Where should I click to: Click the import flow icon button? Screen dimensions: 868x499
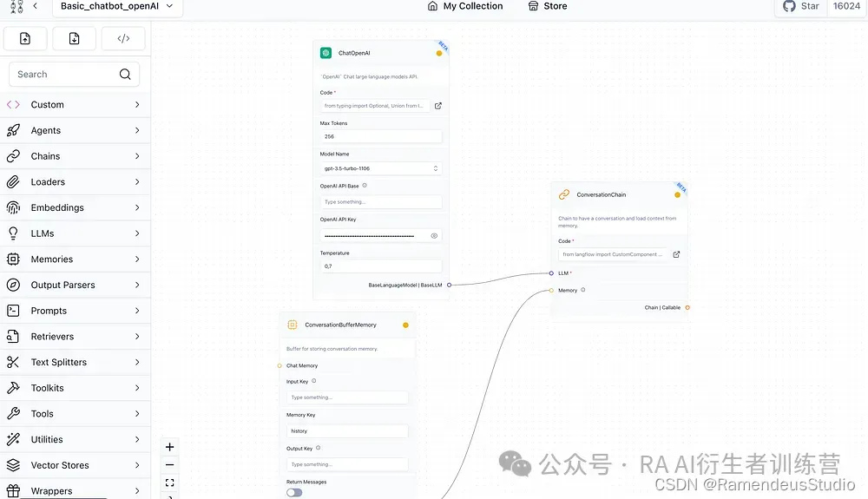tap(25, 38)
